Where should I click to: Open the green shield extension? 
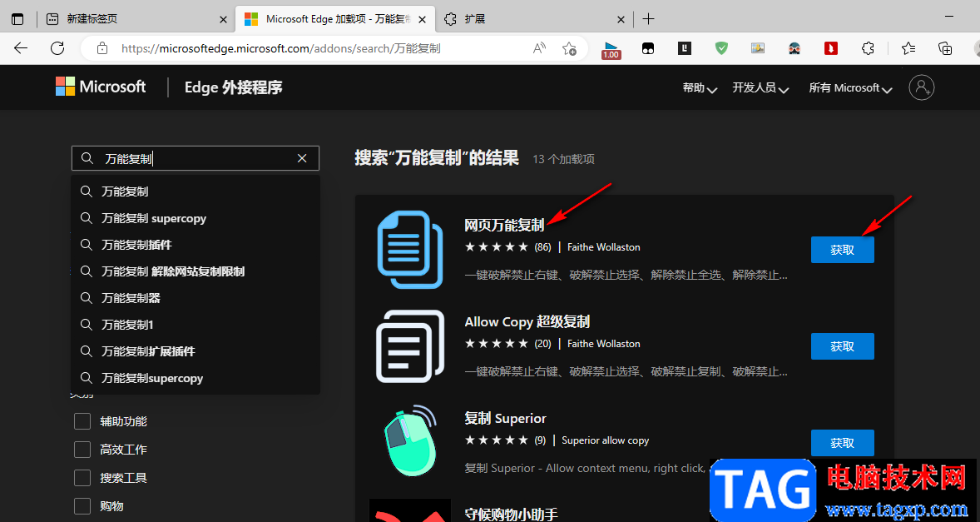point(721,48)
